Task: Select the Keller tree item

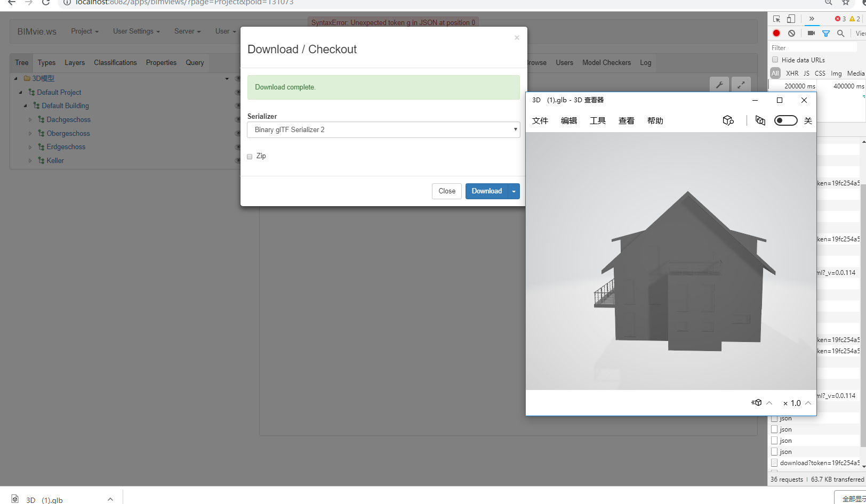Action: pyautogui.click(x=55, y=161)
